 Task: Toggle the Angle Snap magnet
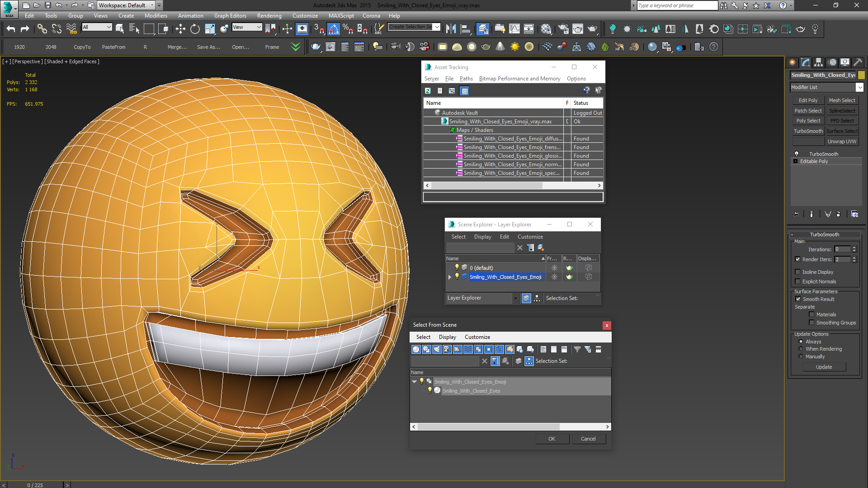coord(333,29)
